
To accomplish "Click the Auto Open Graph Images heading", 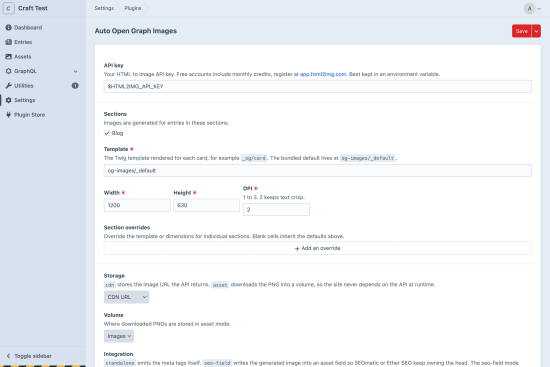I will [136, 31].
